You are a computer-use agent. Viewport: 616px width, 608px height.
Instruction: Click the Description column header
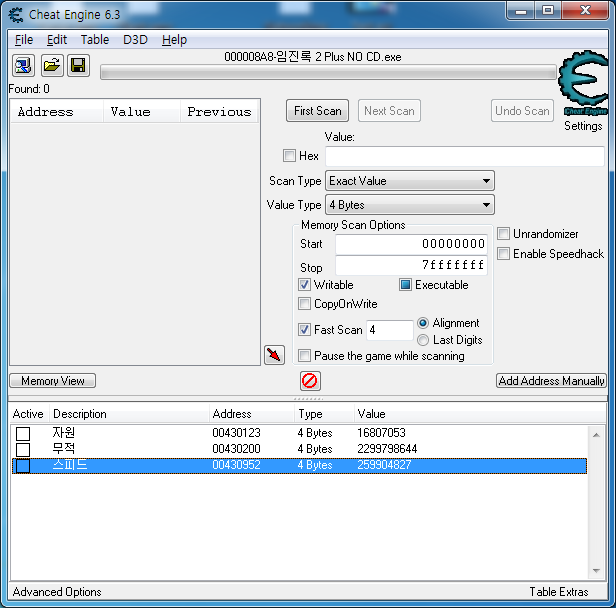click(x=129, y=414)
